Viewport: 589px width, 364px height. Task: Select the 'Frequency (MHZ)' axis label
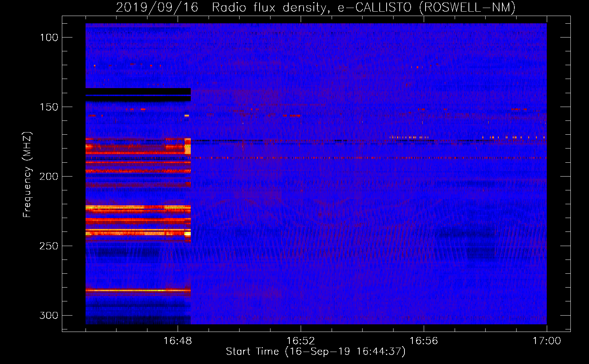point(27,174)
